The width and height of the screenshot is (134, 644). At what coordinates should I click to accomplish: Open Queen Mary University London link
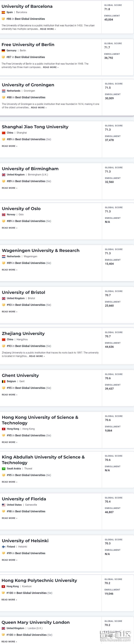click(35, 622)
